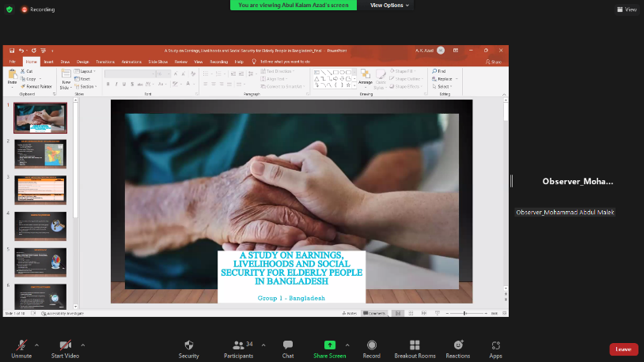The height and width of the screenshot is (362, 644).
Task: Open the Zoom Security shield icon
Action: pyautogui.click(x=189, y=345)
